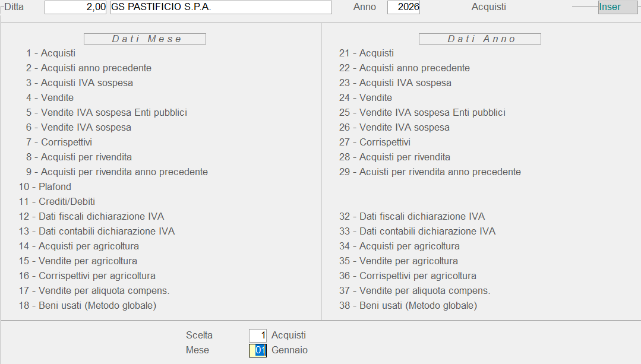Click the company name field GS PASTIFICIO S.P.A.
641x364 pixels.
220,7
